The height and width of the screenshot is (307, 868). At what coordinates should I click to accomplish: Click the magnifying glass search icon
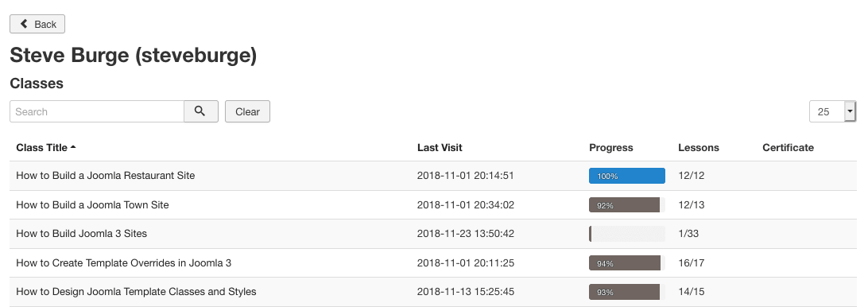click(200, 111)
